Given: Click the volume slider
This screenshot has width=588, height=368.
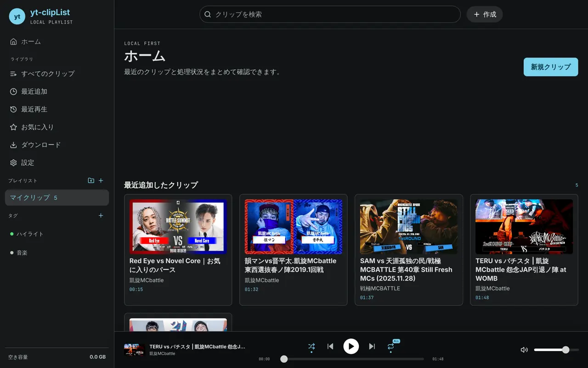Looking at the screenshot, I should [x=556, y=350].
